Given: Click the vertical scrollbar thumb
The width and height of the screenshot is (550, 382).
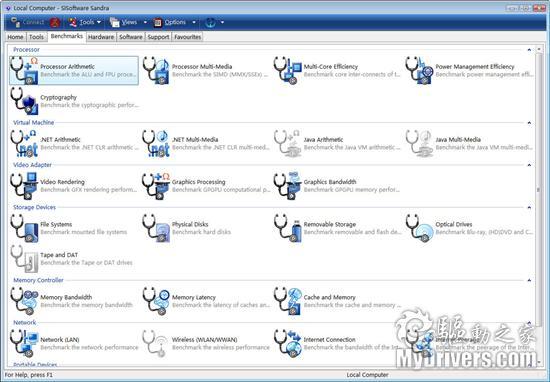Looking at the screenshot, I should click(539, 189).
